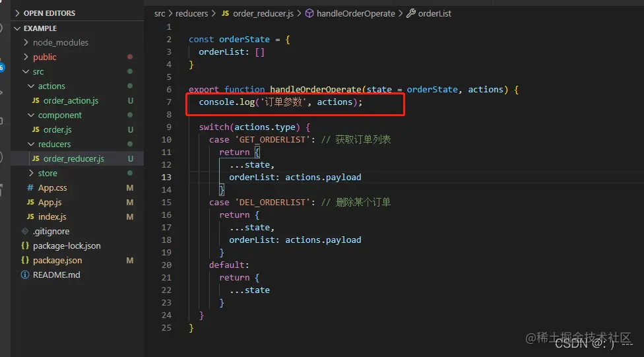This screenshot has height=357, width=644.
Task: Open App.js file
Action: [x=49, y=202]
